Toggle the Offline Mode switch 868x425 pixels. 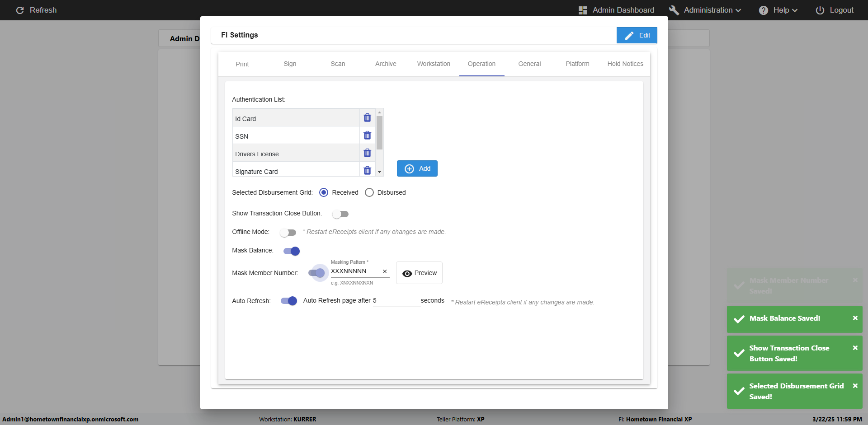click(288, 233)
